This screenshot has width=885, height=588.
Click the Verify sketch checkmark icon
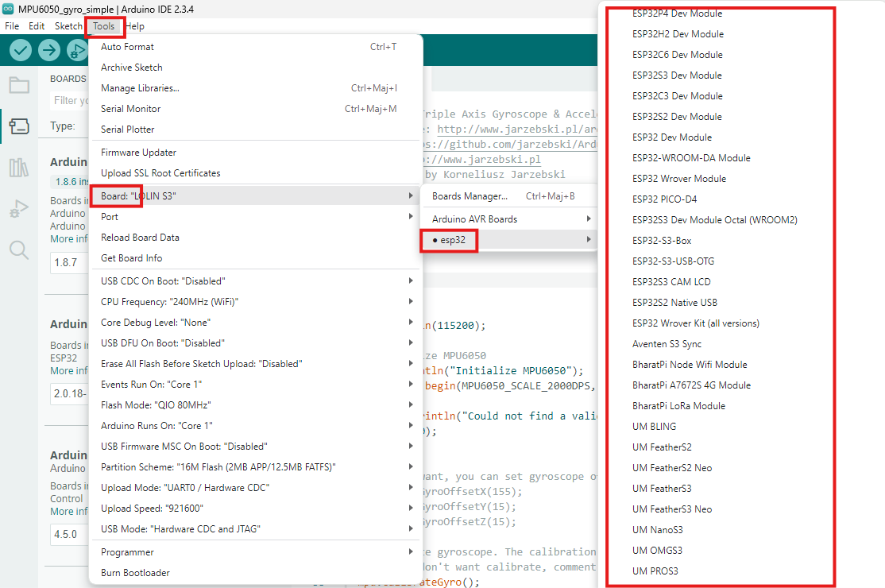point(21,50)
